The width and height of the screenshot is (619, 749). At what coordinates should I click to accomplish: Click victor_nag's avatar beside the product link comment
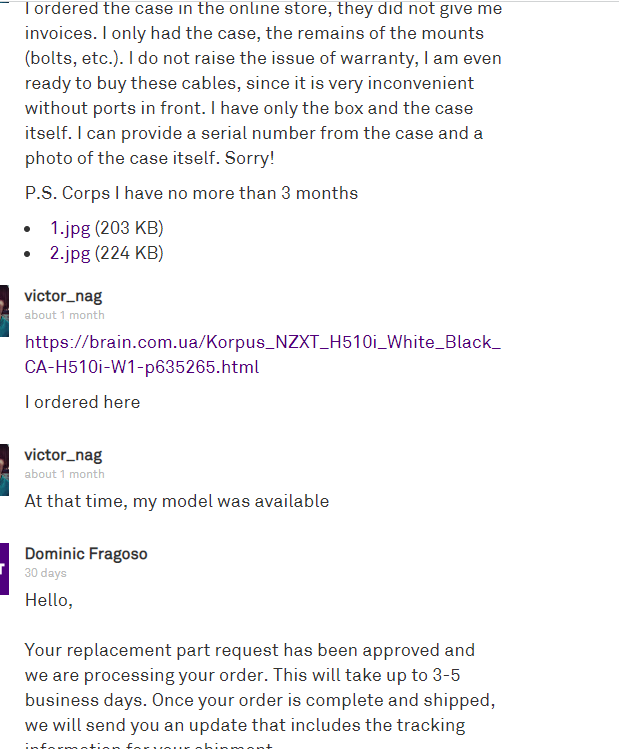click(x=4, y=304)
